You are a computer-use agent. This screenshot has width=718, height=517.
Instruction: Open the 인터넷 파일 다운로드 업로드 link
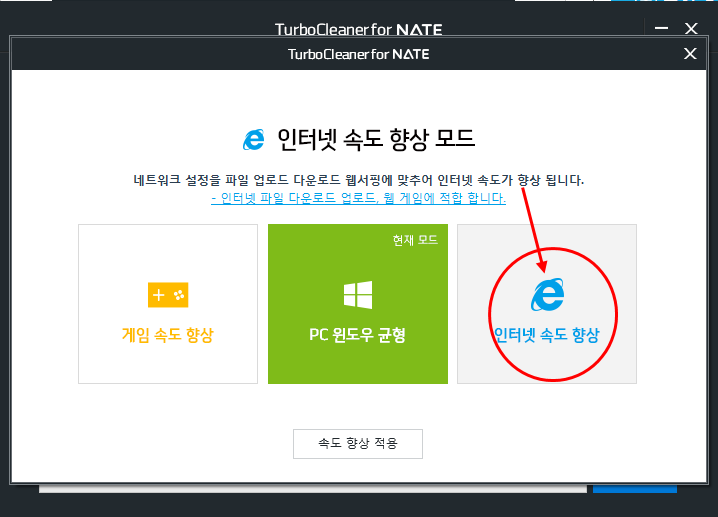click(x=358, y=198)
